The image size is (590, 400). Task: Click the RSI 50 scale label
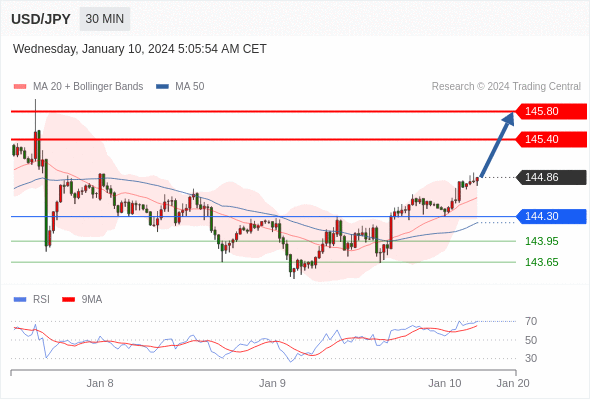(531, 340)
